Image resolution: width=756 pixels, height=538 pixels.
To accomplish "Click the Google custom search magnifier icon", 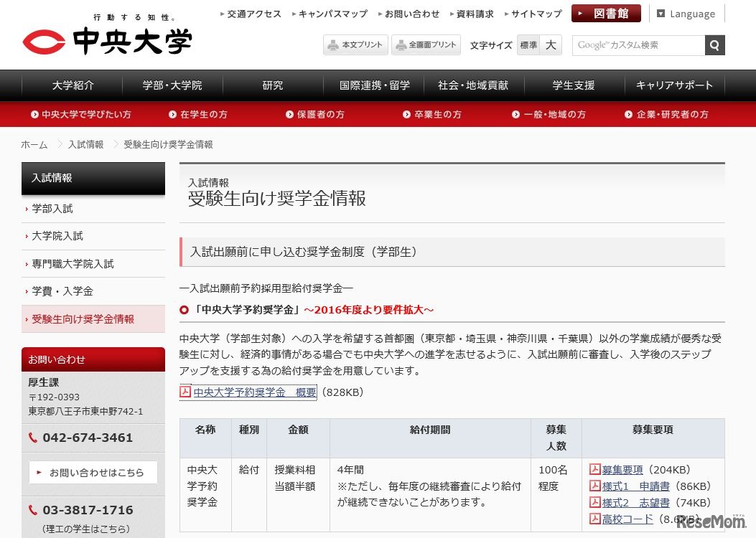I will [714, 44].
